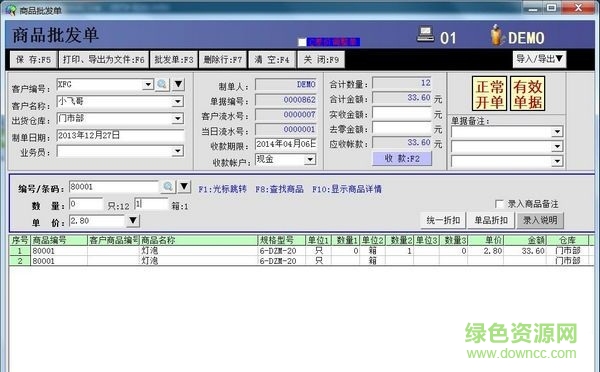Open the 客户编号 combo box dropdown
600x372 pixels.
tap(148, 84)
